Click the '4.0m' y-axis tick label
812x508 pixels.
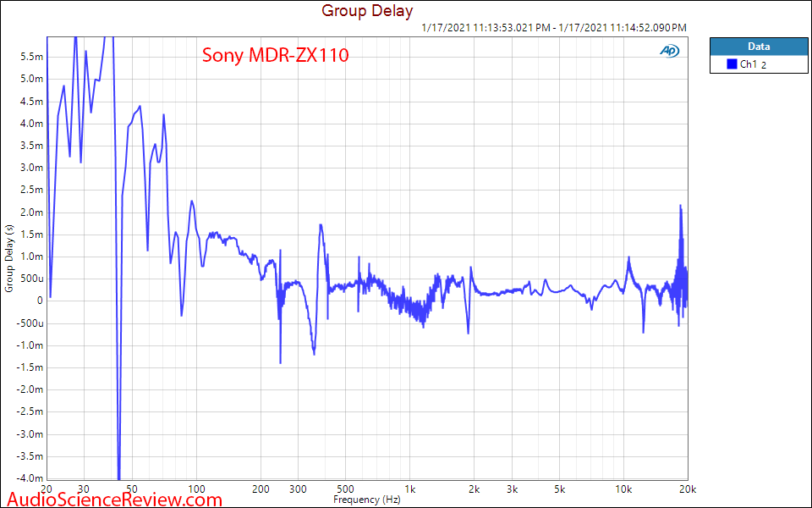(31, 124)
